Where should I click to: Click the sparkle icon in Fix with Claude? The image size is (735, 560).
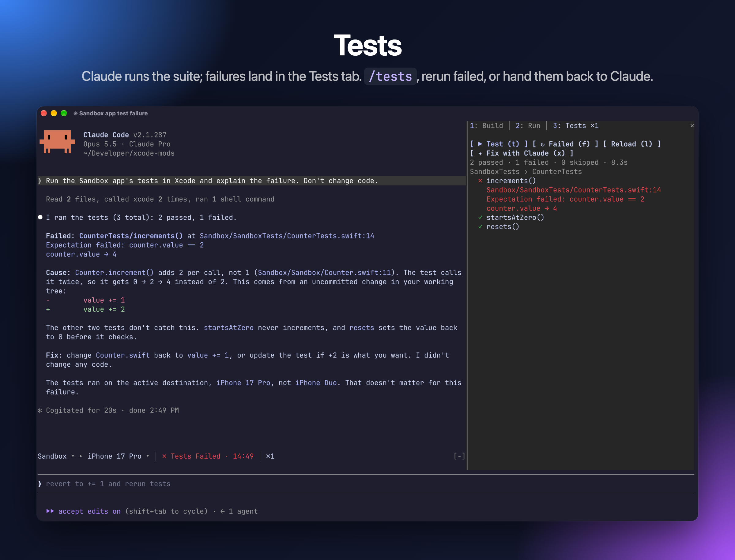480,153
